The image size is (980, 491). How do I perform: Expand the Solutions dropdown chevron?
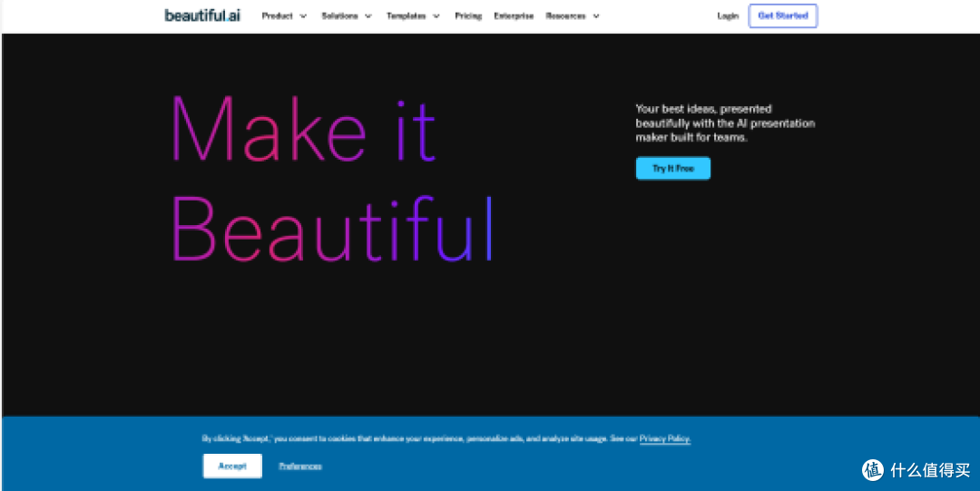pos(368,16)
